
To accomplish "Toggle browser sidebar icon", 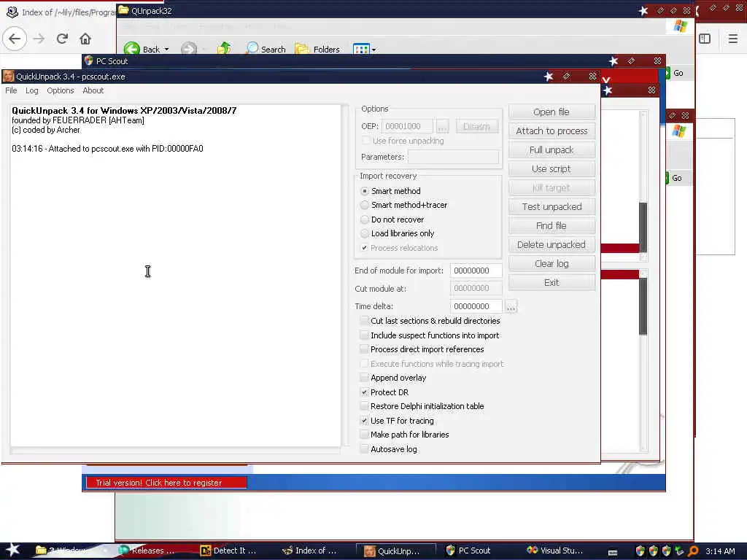I will tap(705, 39).
